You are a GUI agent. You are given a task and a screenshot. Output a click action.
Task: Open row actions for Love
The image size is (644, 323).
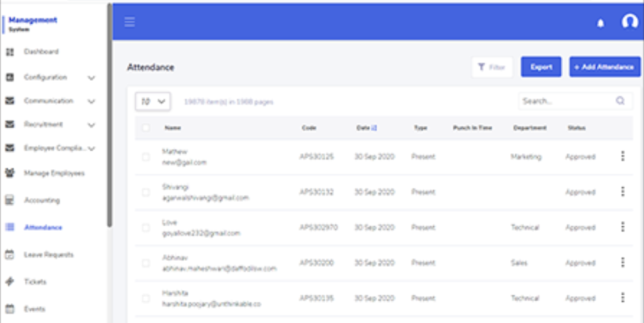tap(623, 227)
